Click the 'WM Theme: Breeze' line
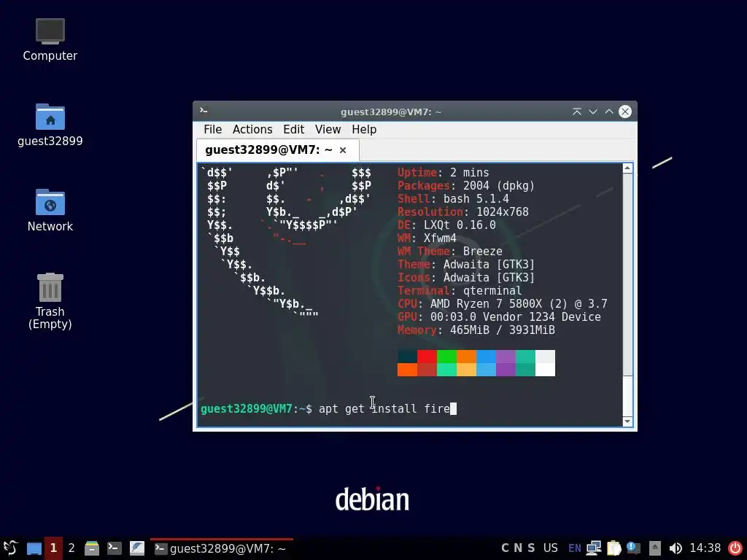The width and height of the screenshot is (747, 560). (449, 251)
